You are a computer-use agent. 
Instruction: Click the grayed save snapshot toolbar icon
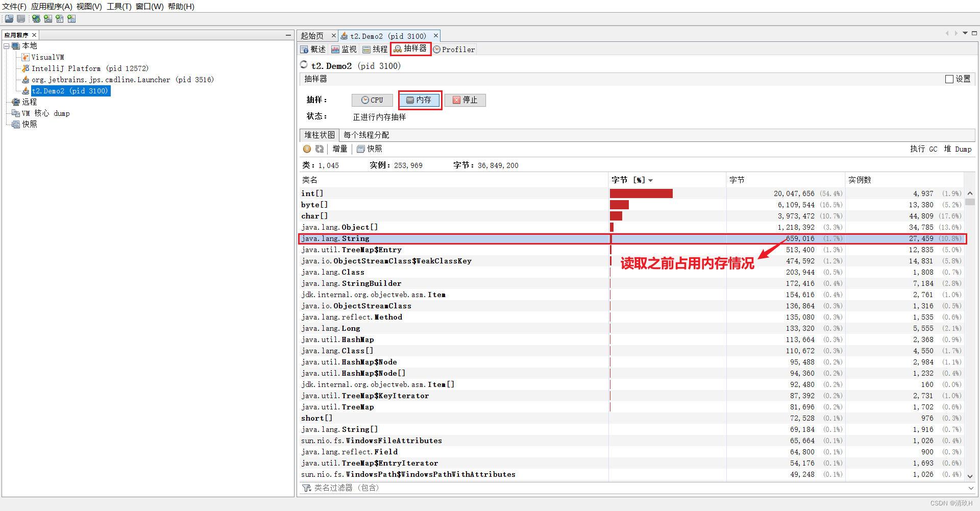point(21,19)
